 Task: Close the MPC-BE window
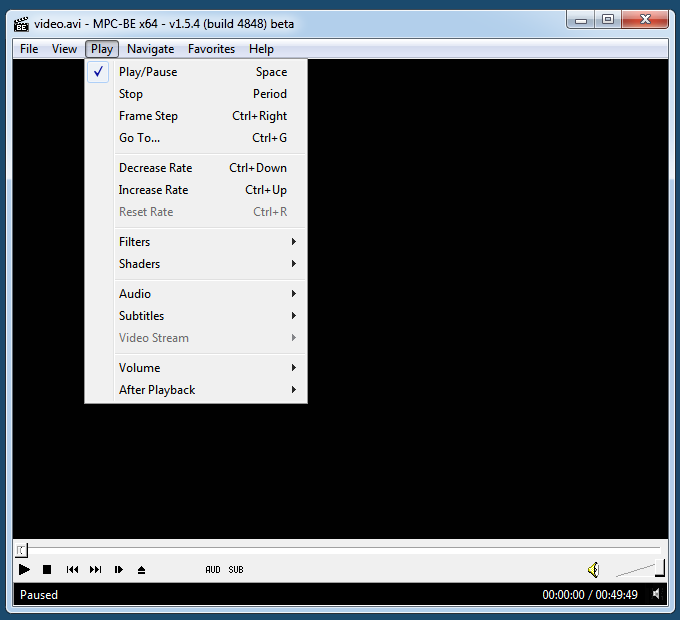(645, 20)
